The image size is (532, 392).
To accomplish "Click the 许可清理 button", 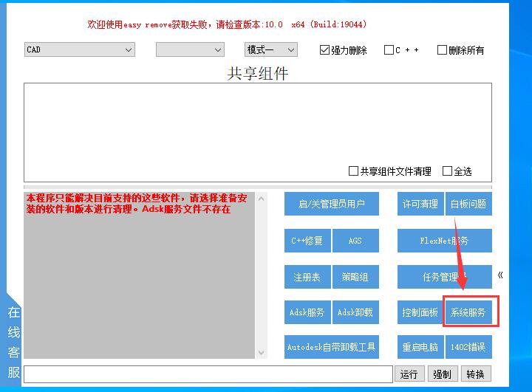I will [420, 204].
